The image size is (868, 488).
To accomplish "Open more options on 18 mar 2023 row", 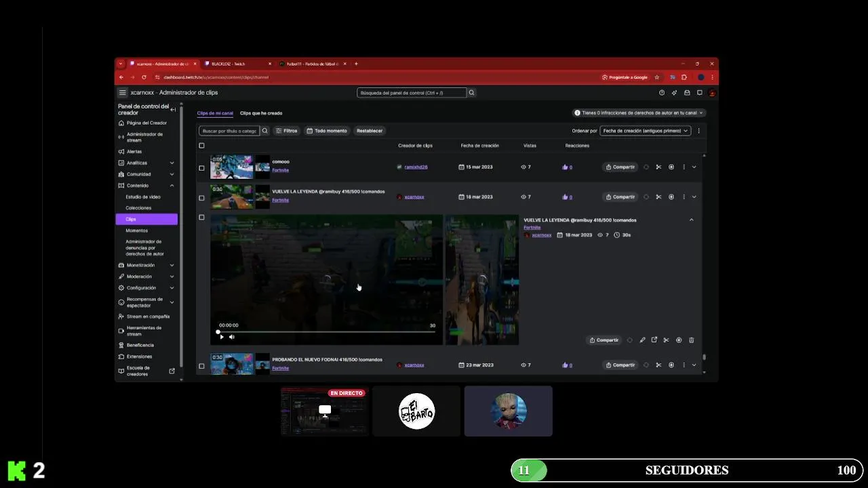I will tap(684, 197).
